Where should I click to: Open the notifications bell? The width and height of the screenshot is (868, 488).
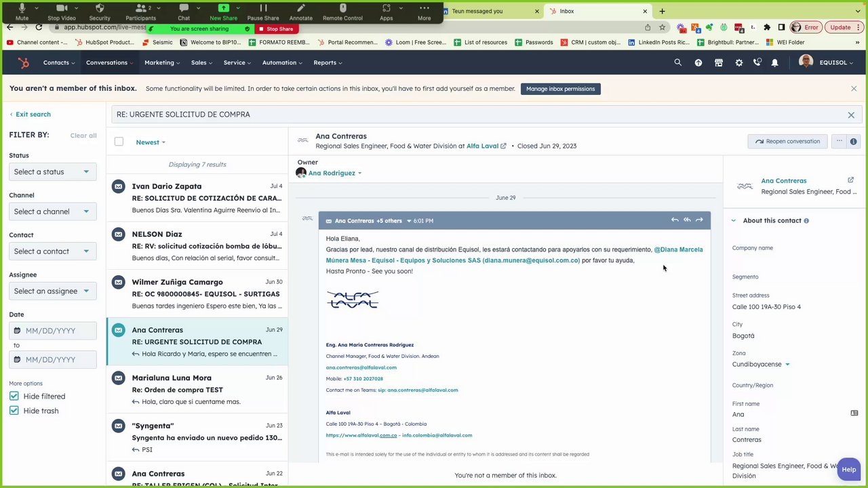click(774, 62)
